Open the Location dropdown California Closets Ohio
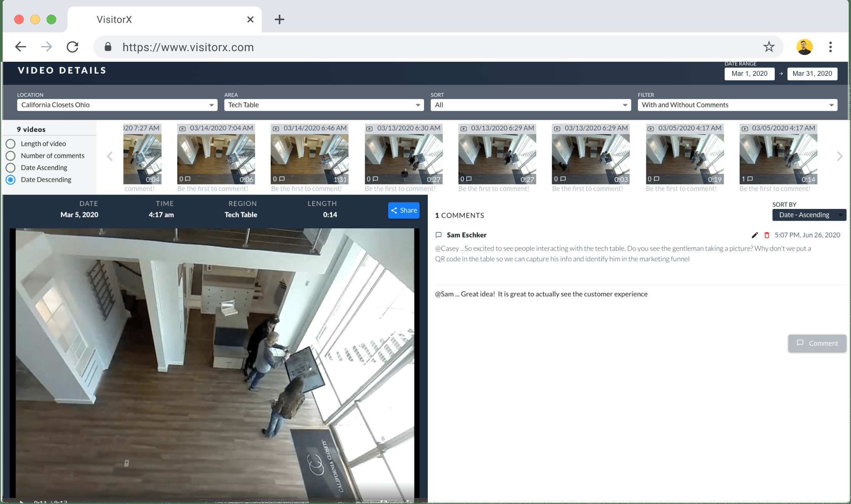851x504 pixels. [x=117, y=105]
